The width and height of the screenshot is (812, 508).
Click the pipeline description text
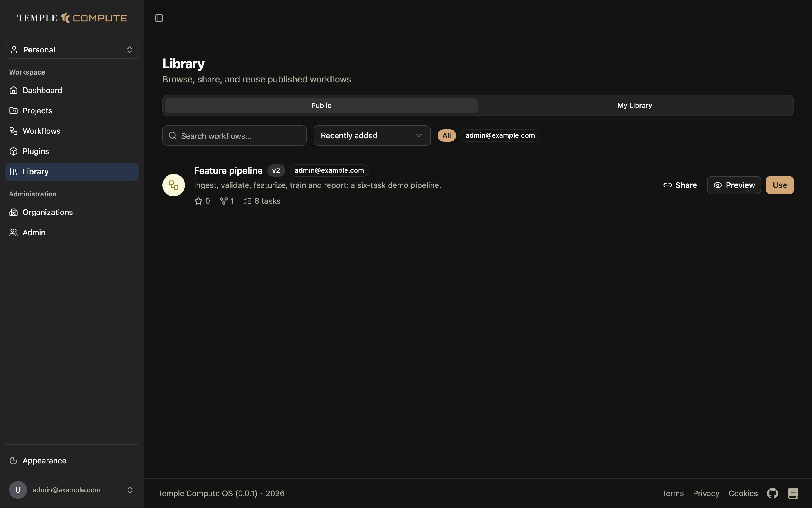(317, 185)
